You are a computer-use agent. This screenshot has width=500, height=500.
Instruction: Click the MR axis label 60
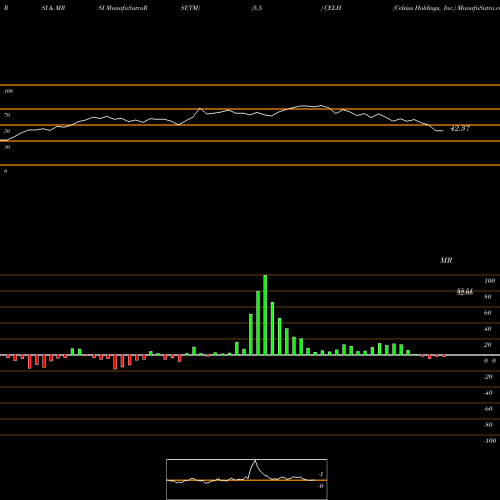(487, 313)
